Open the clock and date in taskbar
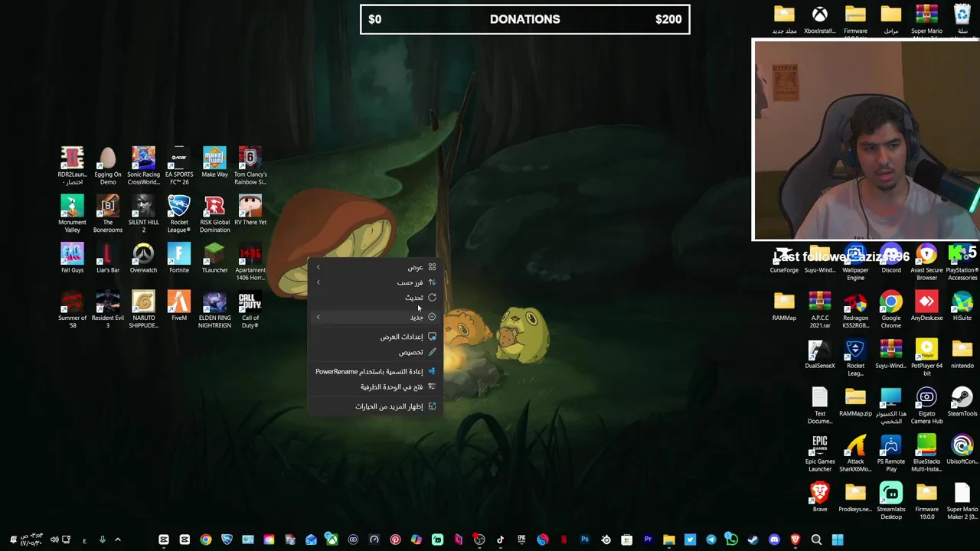980x551 pixels. click(x=31, y=540)
